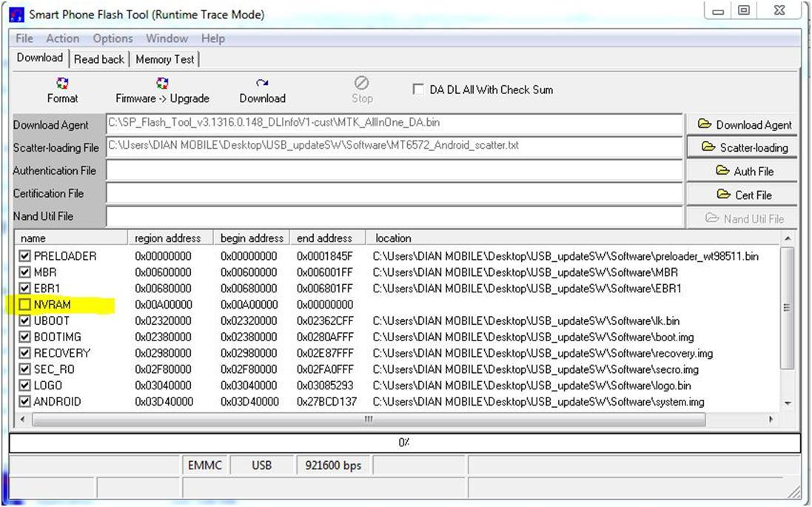Click the boot.img location path

[x=534, y=337]
